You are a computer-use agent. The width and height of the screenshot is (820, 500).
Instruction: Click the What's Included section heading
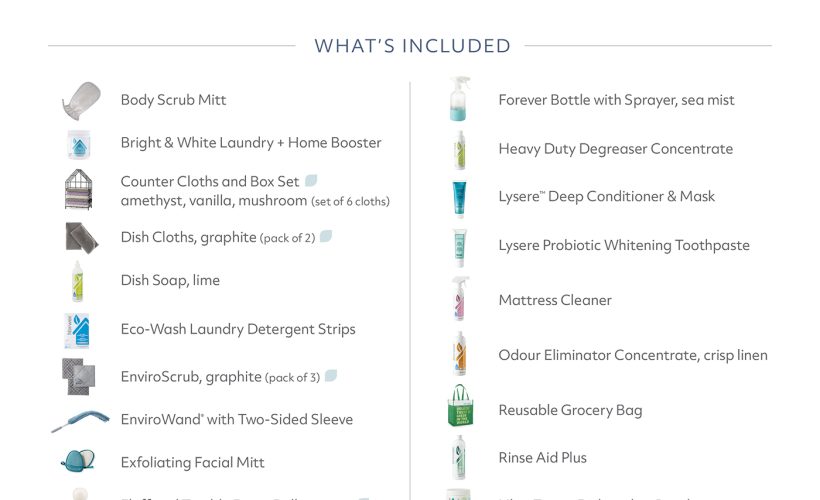[412, 46]
